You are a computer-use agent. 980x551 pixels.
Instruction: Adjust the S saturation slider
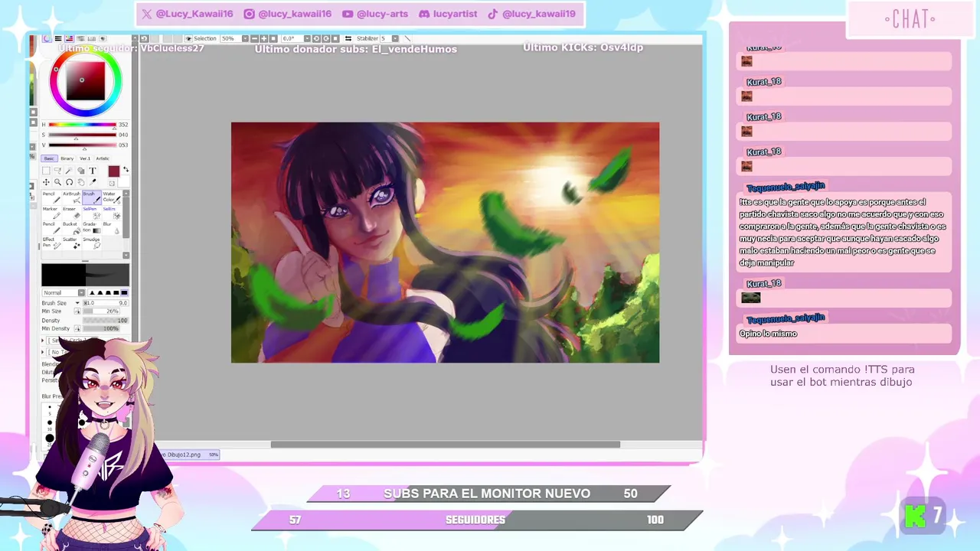[83, 135]
